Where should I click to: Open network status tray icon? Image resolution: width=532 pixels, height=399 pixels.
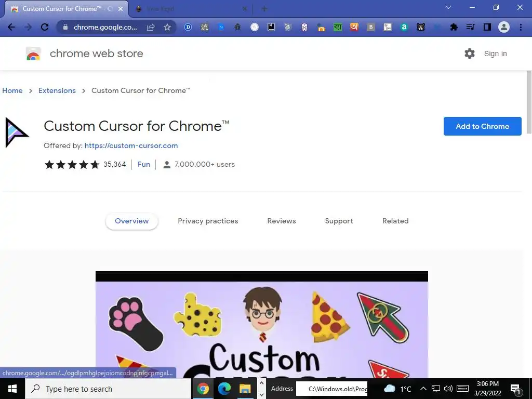(x=436, y=389)
